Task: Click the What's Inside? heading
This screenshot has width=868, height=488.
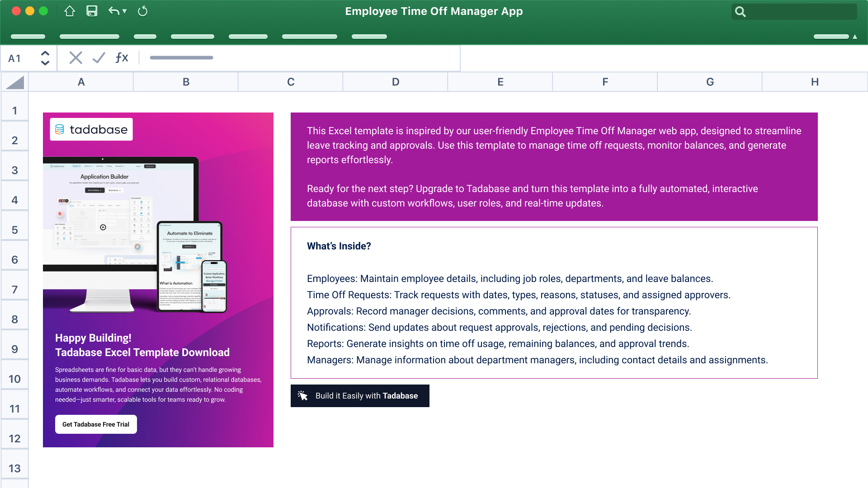Action: pyautogui.click(x=339, y=246)
